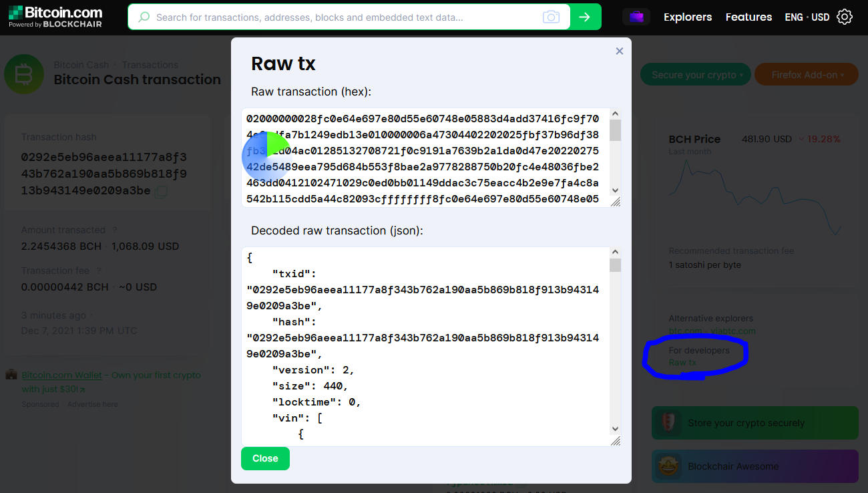Click the 1 satoshi per byte text
Screen dimensions: 868x493
705,265
